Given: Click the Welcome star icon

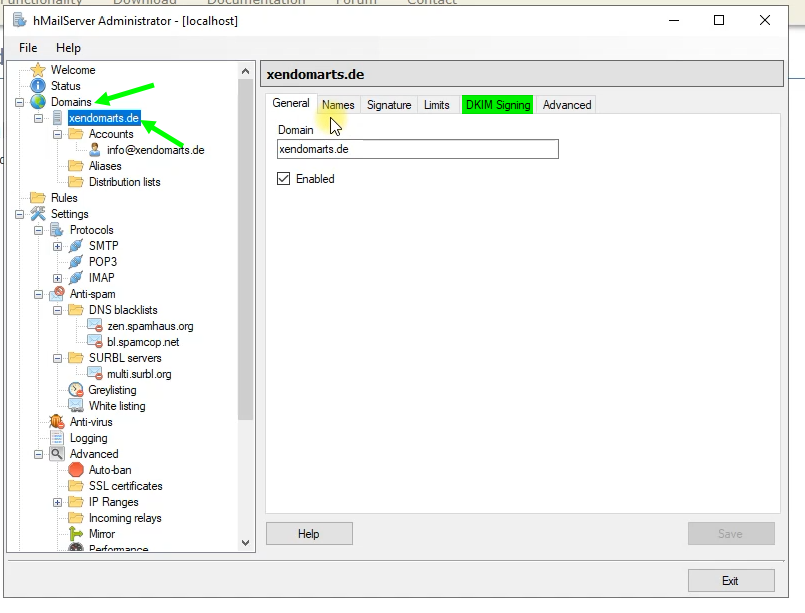Looking at the screenshot, I should [38, 70].
